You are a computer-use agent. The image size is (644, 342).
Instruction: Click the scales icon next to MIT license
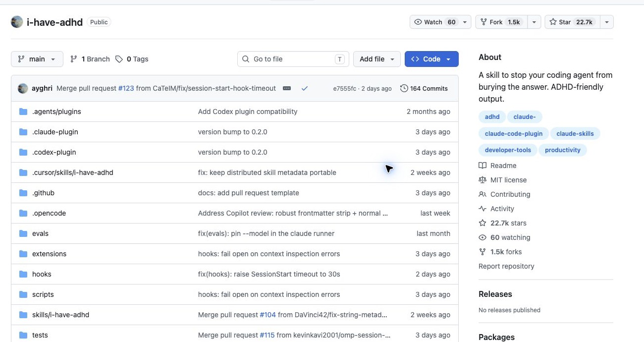pos(483,180)
